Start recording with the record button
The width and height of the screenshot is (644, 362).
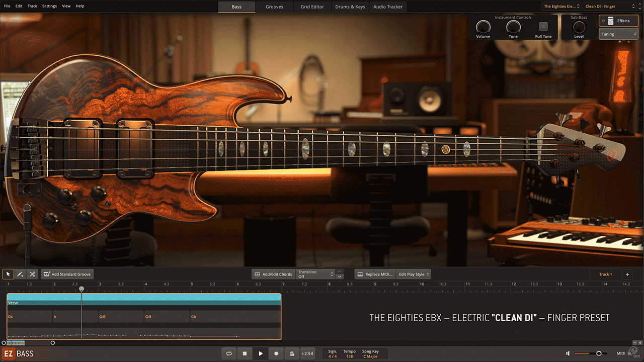[276, 353]
